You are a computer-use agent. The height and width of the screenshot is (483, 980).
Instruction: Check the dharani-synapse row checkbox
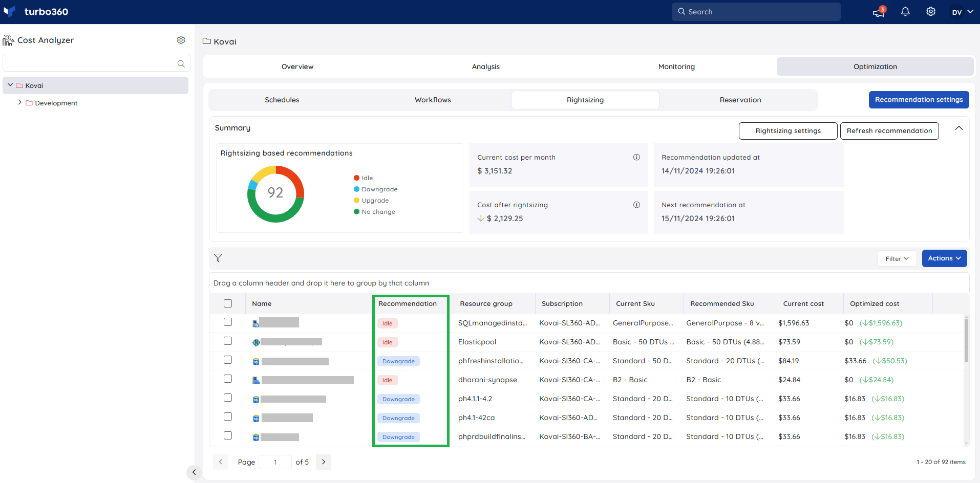coord(228,379)
